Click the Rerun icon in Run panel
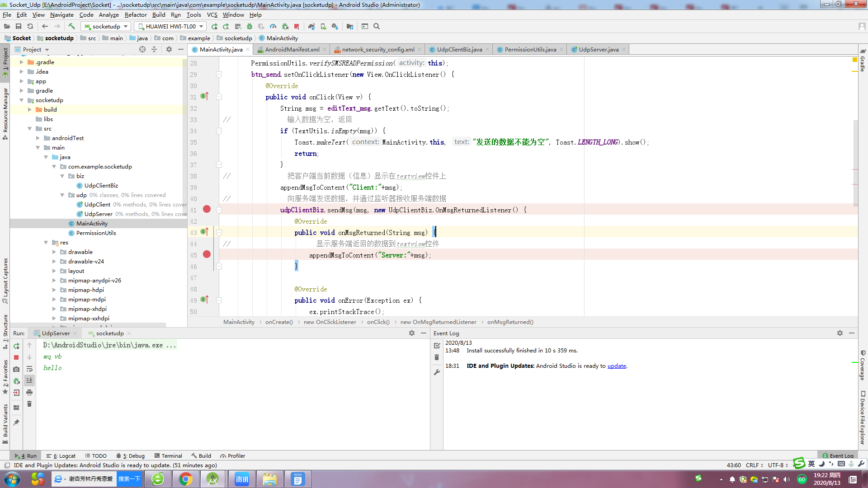The width and height of the screenshot is (868, 488). 16,346
